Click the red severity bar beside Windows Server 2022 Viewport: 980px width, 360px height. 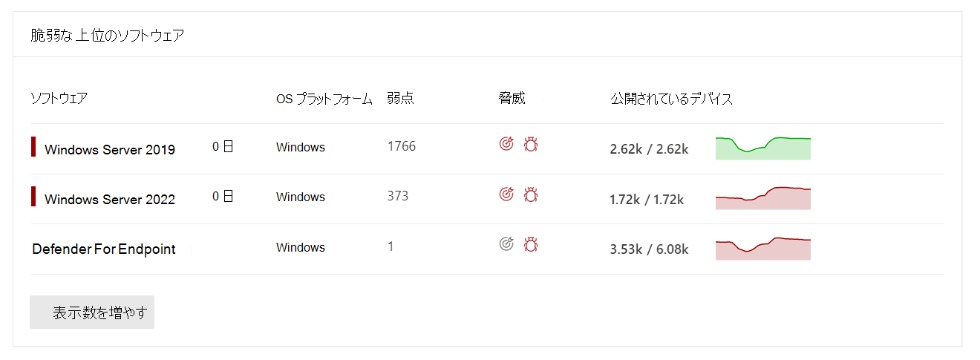[x=33, y=197]
